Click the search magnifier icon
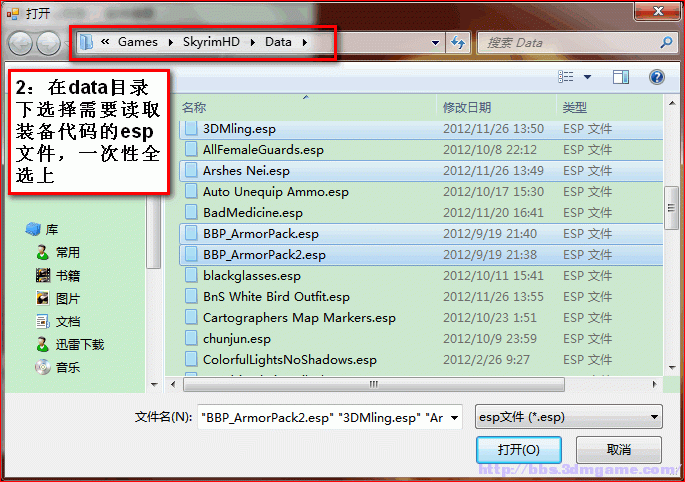Screen dimensions: 685x482 point(666,42)
